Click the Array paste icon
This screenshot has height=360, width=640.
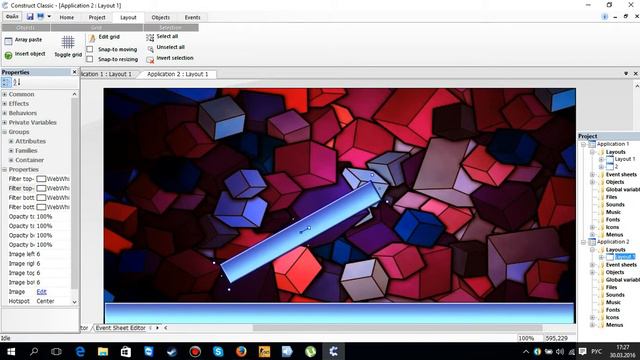click(x=8, y=41)
